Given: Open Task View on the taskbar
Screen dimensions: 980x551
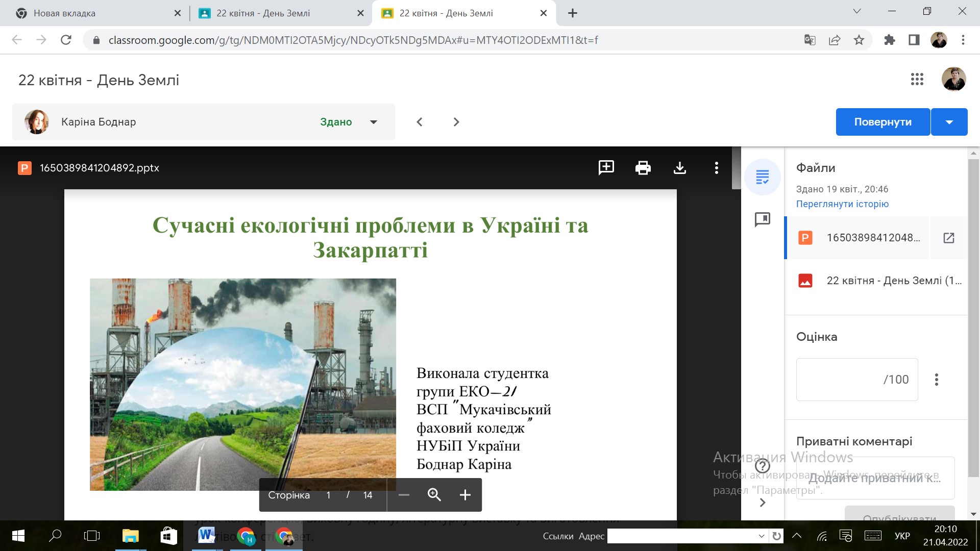Looking at the screenshot, I should (x=92, y=536).
